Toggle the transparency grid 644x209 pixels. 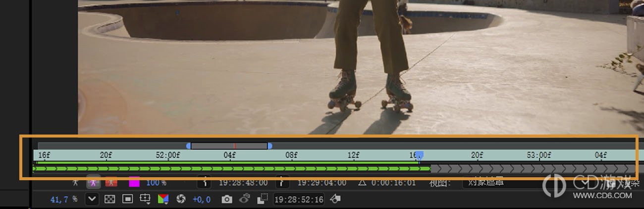[111, 199]
